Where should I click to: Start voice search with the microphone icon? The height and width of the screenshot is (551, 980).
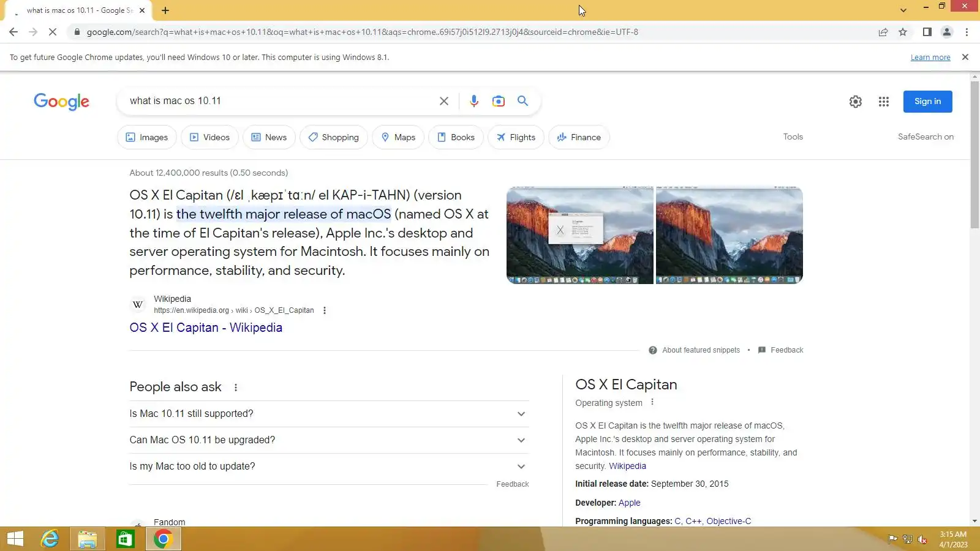(x=474, y=101)
